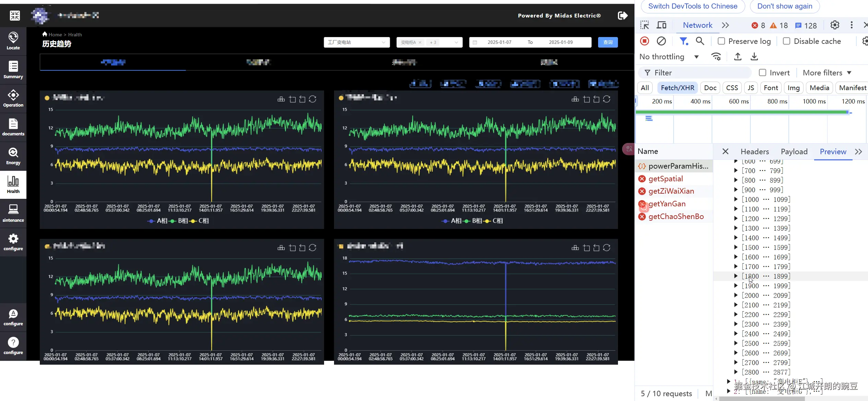Stop recording network log
The height and width of the screenshot is (401, 868).
point(645,41)
